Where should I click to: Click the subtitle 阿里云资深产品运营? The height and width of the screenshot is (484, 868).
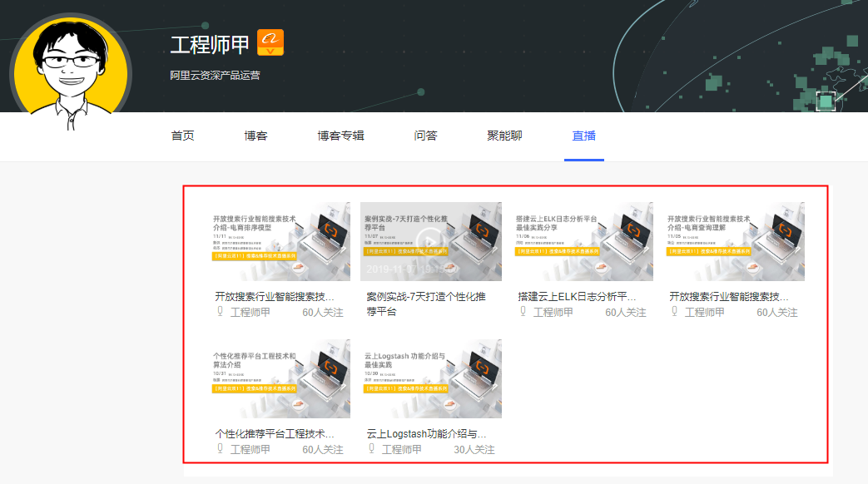click(x=215, y=75)
